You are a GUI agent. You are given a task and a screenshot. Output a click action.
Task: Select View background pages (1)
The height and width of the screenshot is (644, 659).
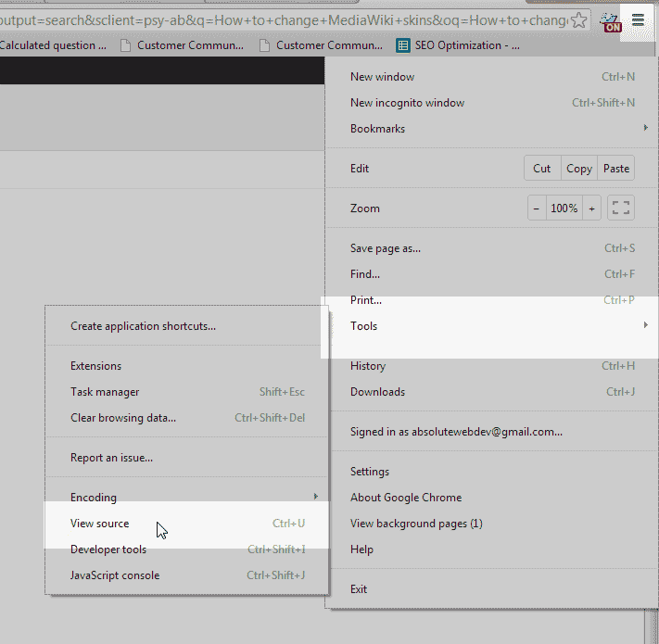click(492, 524)
